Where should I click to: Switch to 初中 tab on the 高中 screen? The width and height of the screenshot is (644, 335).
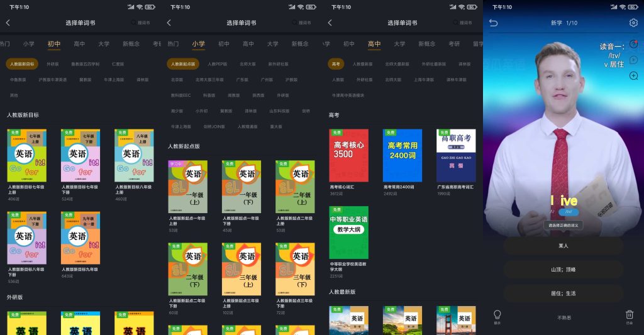coord(348,44)
